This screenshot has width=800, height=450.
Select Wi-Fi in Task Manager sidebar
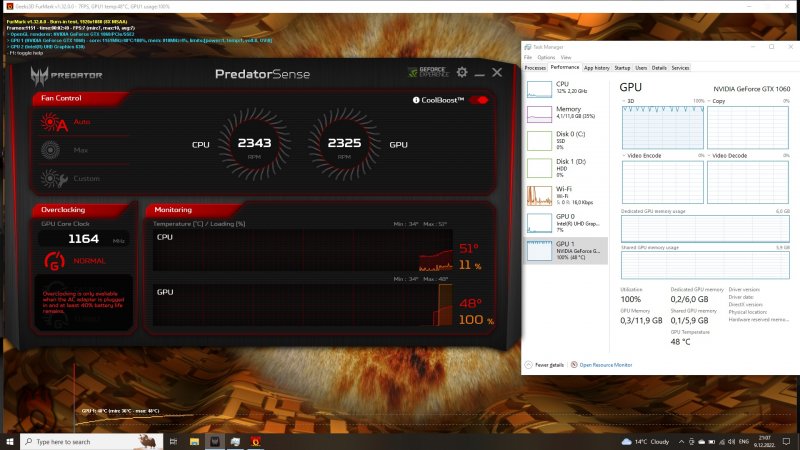click(x=566, y=195)
